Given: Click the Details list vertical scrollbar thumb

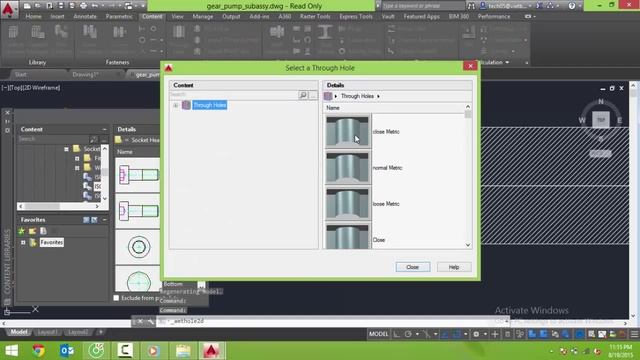Looking at the screenshot, I should point(468,114).
